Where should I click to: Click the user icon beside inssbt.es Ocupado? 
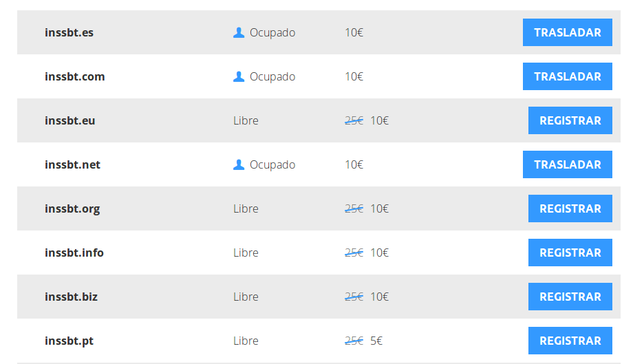click(239, 33)
